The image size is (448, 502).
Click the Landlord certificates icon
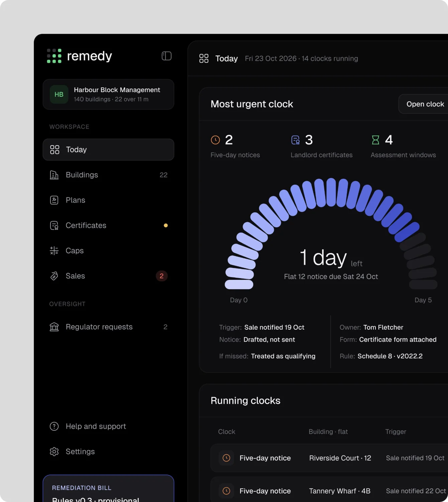(296, 140)
